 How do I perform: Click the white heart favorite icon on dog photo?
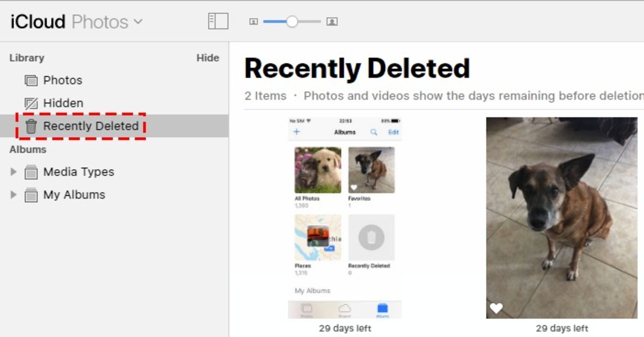pyautogui.click(x=496, y=308)
